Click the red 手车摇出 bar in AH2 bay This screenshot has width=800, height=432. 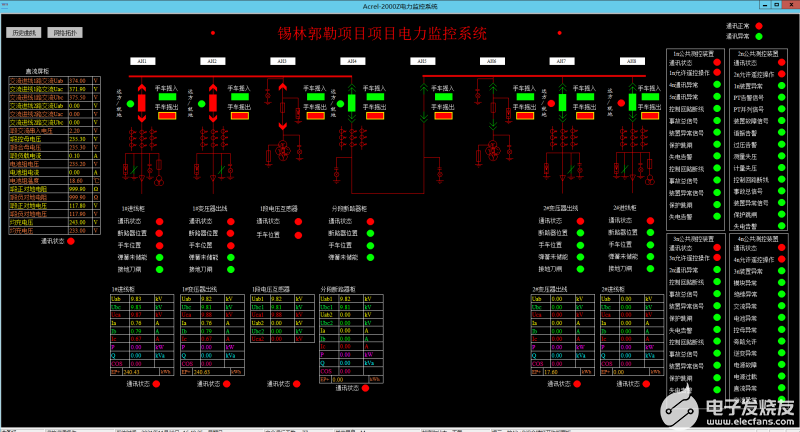pyautogui.click(x=240, y=116)
